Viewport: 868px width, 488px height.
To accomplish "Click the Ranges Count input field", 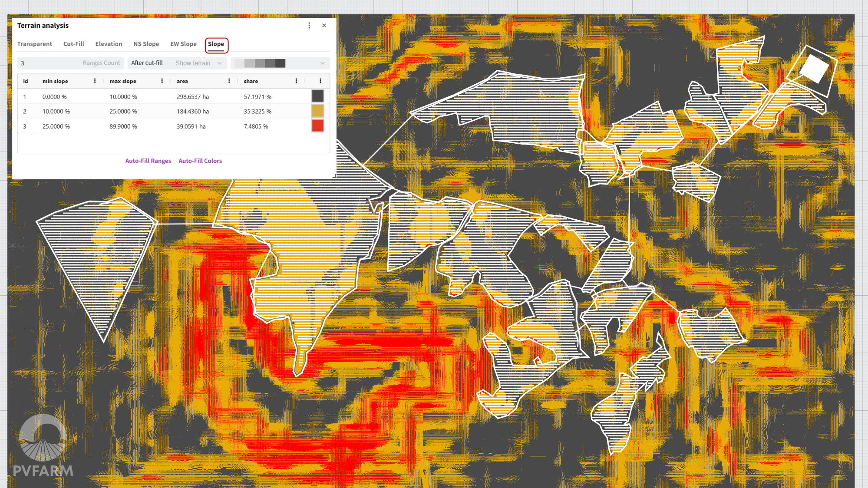I will click(70, 63).
